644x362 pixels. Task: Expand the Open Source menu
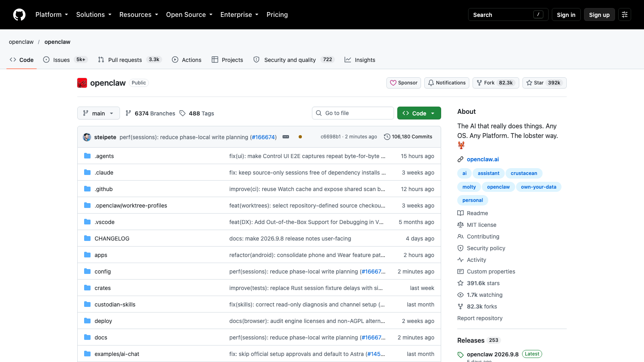(189, 14)
